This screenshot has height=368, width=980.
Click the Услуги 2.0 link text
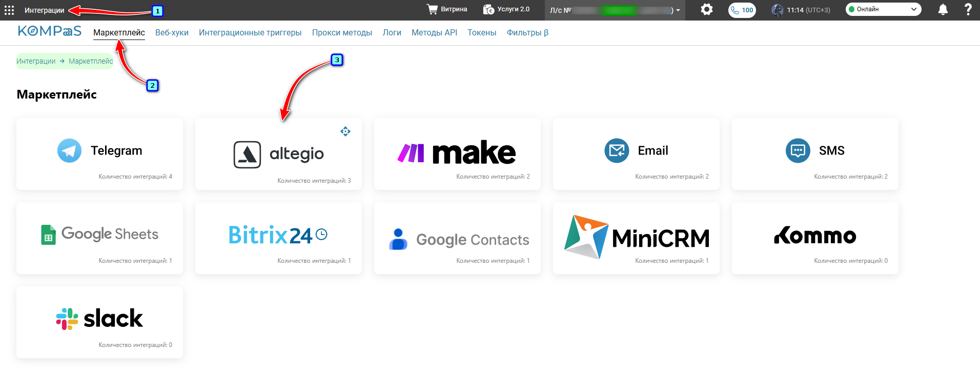pos(513,9)
